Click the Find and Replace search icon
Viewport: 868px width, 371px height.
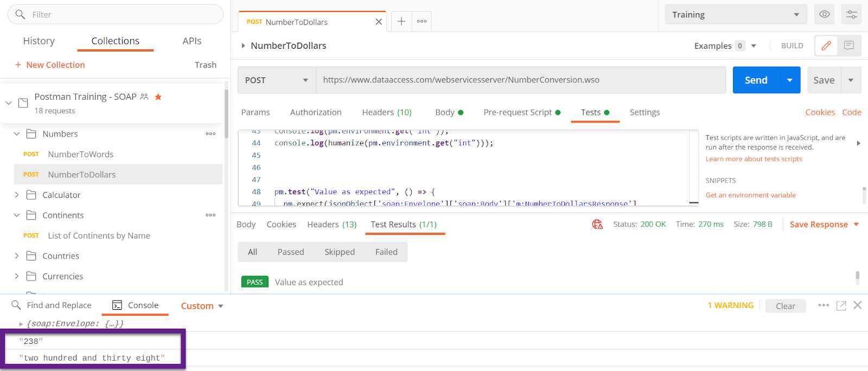click(16, 305)
